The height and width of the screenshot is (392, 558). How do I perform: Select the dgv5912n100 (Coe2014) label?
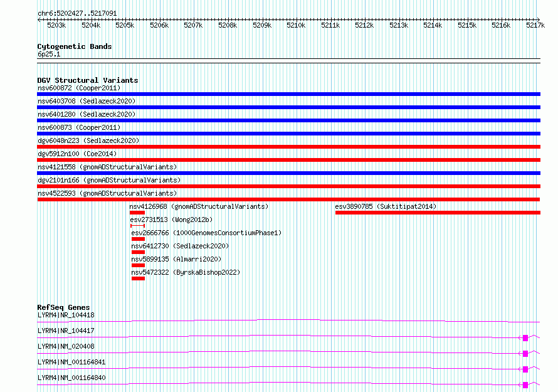(x=77, y=154)
